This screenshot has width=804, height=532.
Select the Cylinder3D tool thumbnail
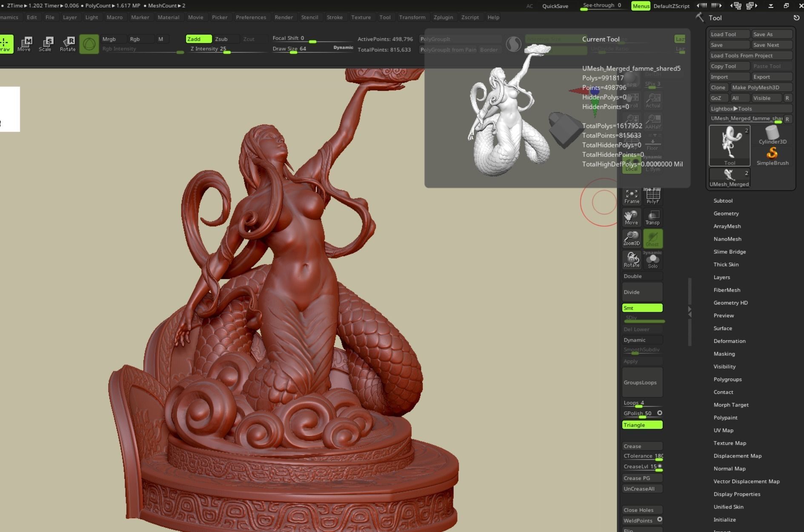click(x=773, y=135)
